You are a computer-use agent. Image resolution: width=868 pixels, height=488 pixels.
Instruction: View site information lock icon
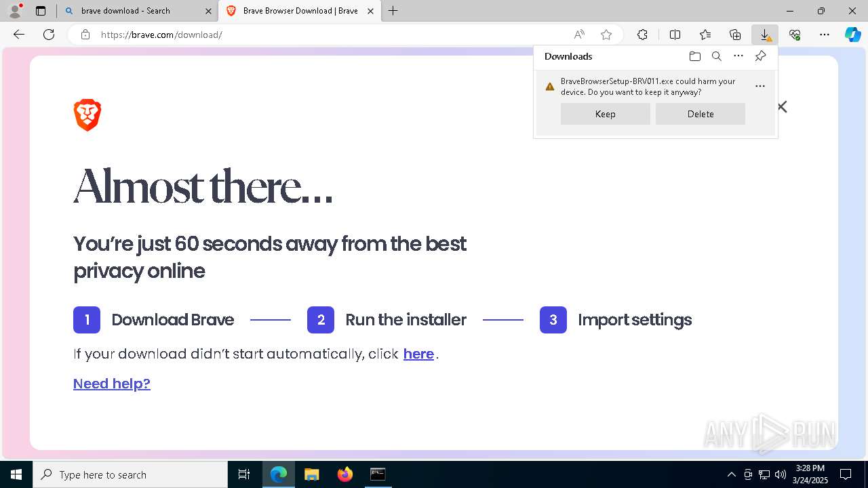[85, 35]
